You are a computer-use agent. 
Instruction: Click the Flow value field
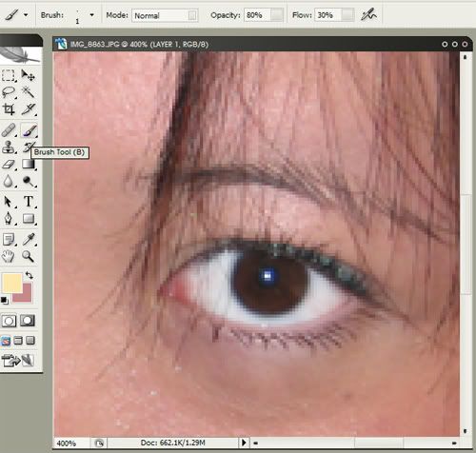coord(328,15)
